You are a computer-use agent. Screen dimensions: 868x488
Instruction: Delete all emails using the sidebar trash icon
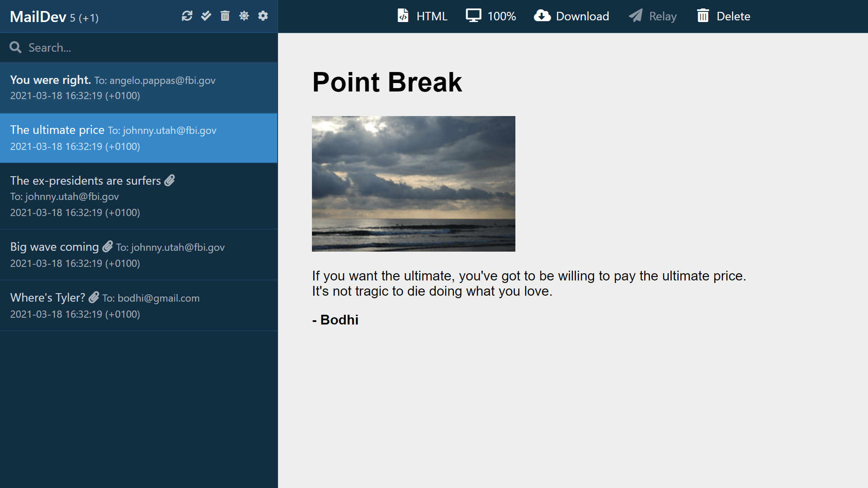(225, 17)
